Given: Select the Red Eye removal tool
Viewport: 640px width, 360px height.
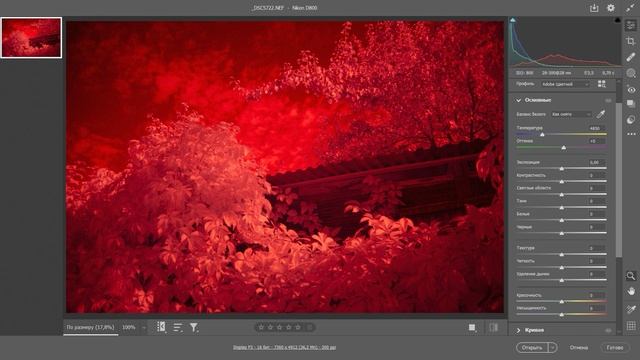Looking at the screenshot, I should click(x=631, y=89).
